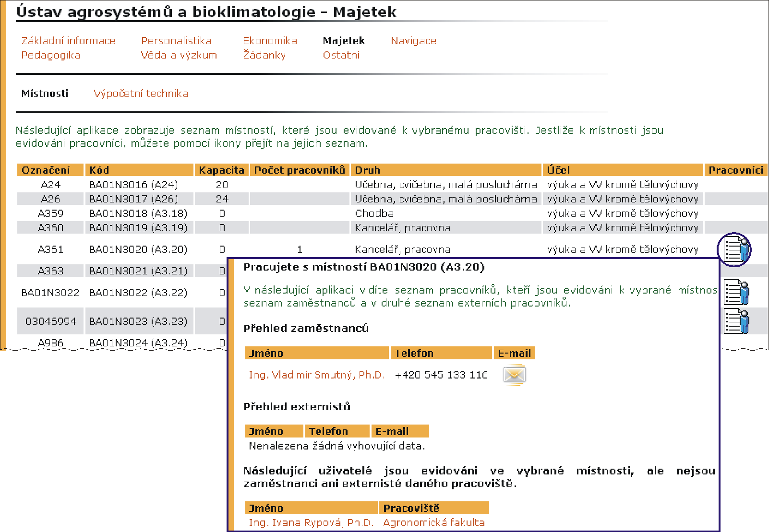Select the Majetek menu item
The height and width of the screenshot is (532, 769).
coord(344,41)
